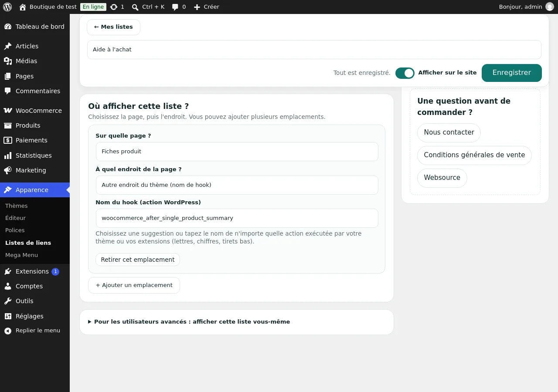The height and width of the screenshot is (392, 558).
Task: Click Retirer cet emplacement
Action: coord(138,260)
